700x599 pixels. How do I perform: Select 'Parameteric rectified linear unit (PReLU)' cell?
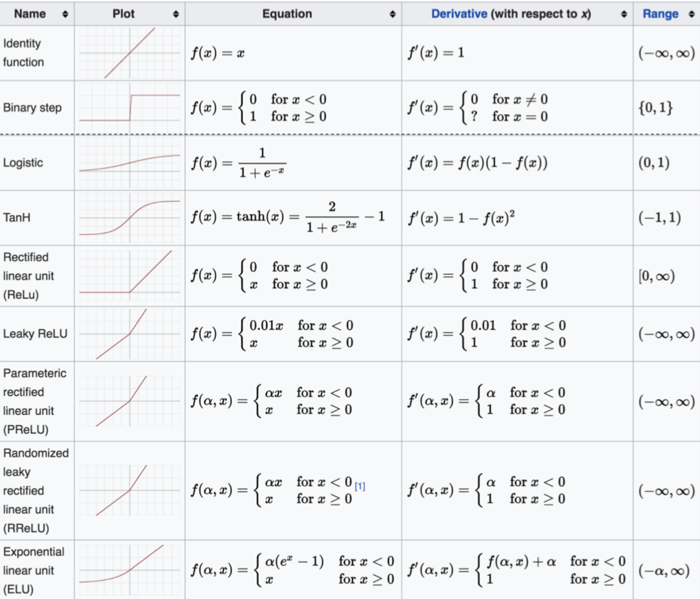(x=37, y=401)
